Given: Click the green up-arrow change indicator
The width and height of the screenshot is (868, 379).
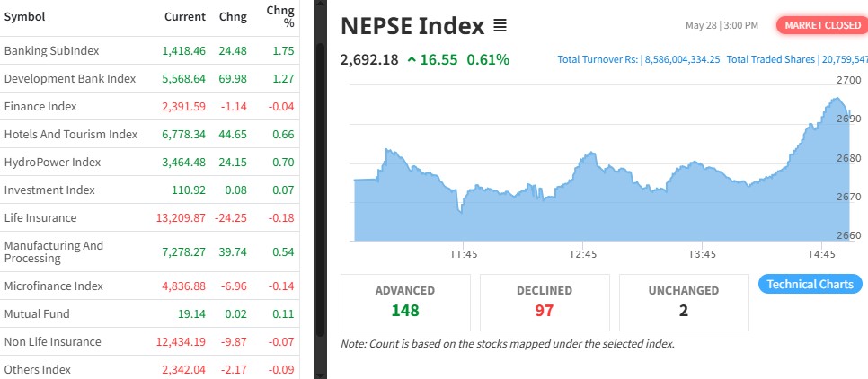Looking at the screenshot, I should [x=412, y=60].
